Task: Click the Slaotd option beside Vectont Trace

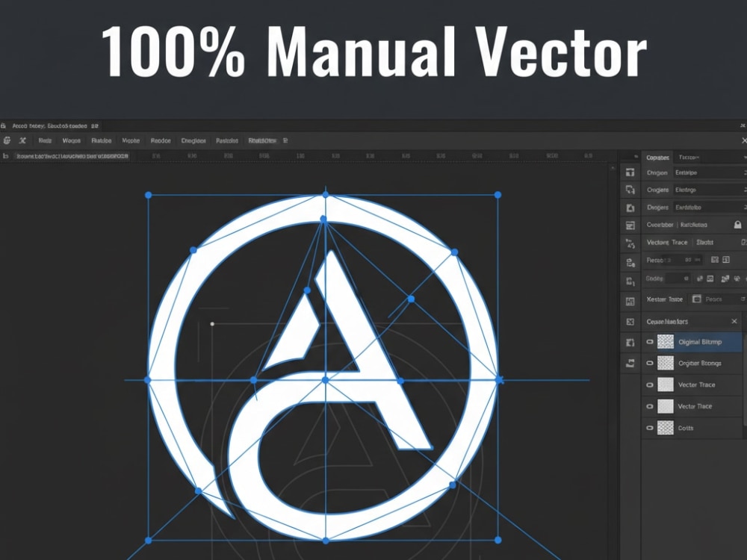Action: (704, 243)
